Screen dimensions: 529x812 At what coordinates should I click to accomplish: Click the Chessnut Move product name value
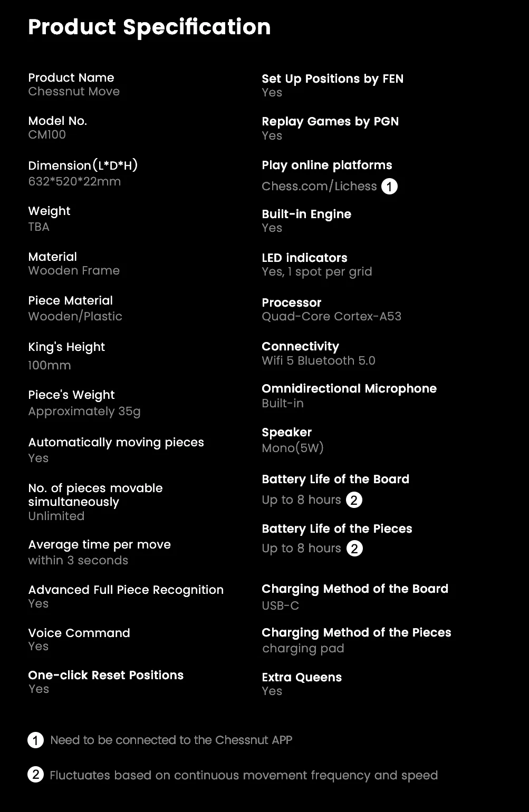pyautogui.click(x=74, y=92)
